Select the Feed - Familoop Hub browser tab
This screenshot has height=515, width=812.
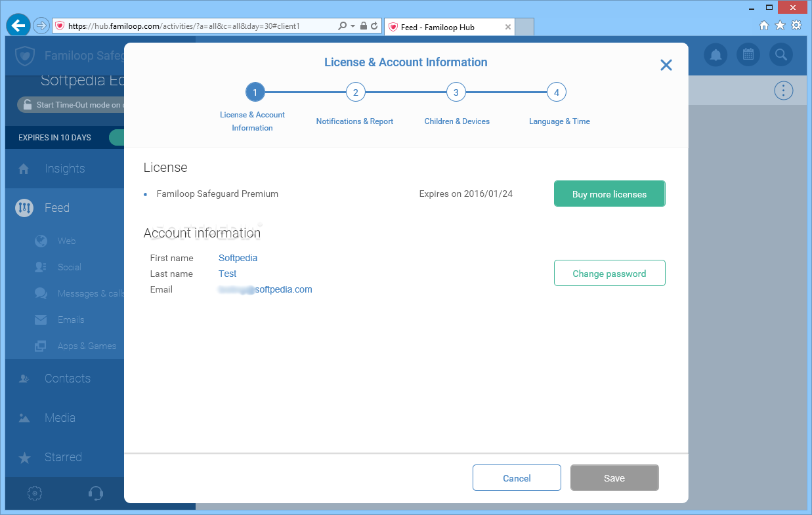pyautogui.click(x=450, y=27)
